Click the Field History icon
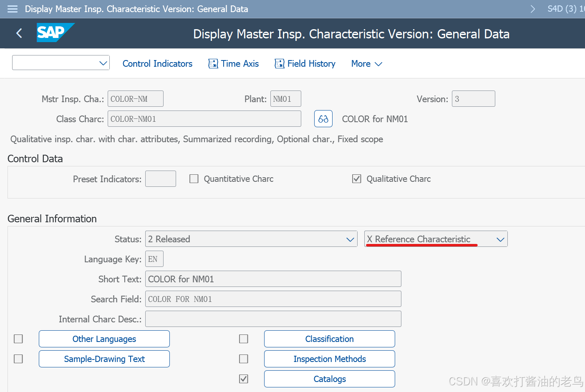 click(279, 63)
